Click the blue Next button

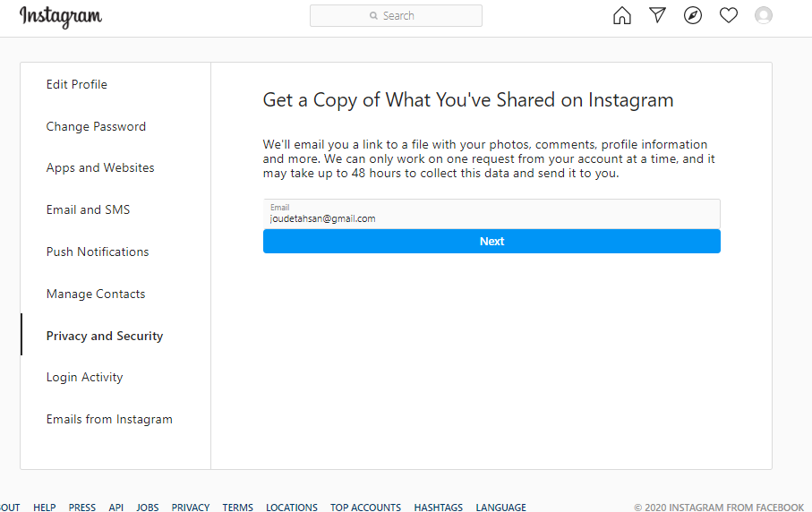491,242
